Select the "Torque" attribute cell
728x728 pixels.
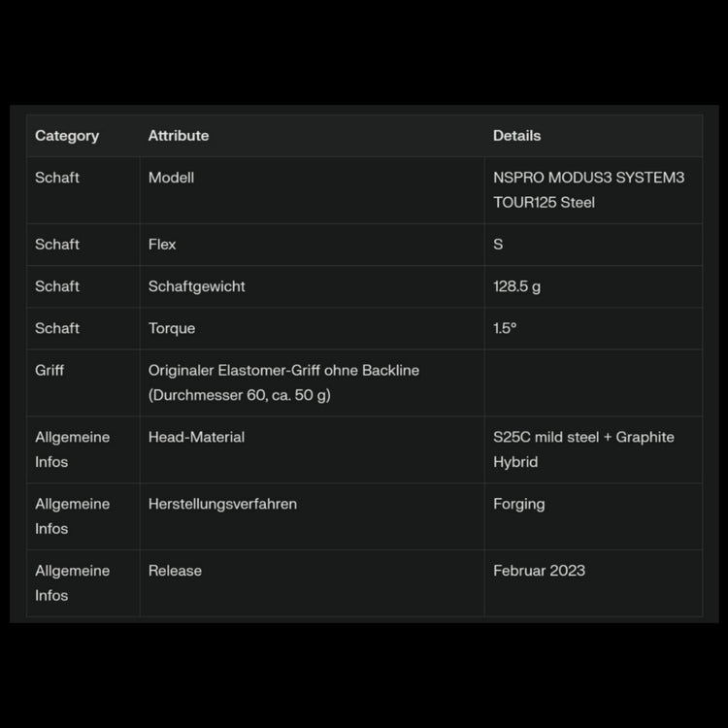(172, 328)
